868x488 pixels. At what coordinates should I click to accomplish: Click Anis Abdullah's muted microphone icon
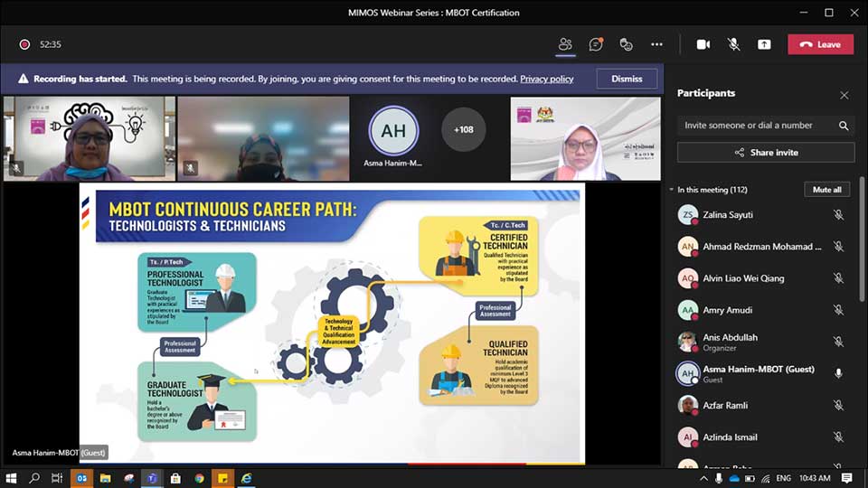(839, 342)
